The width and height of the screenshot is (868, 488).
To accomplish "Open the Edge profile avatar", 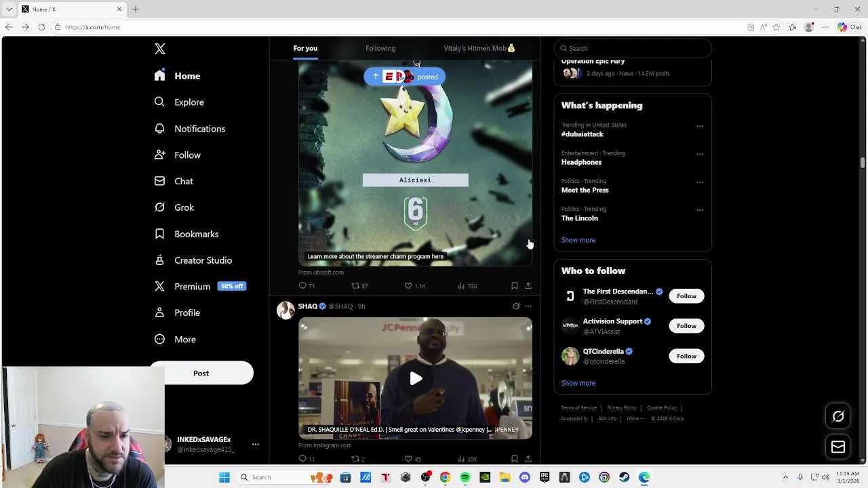I will coord(809,27).
